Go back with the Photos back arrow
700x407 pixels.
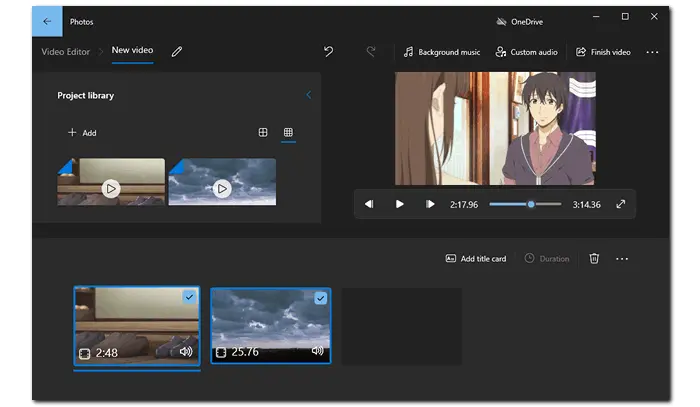tap(47, 21)
